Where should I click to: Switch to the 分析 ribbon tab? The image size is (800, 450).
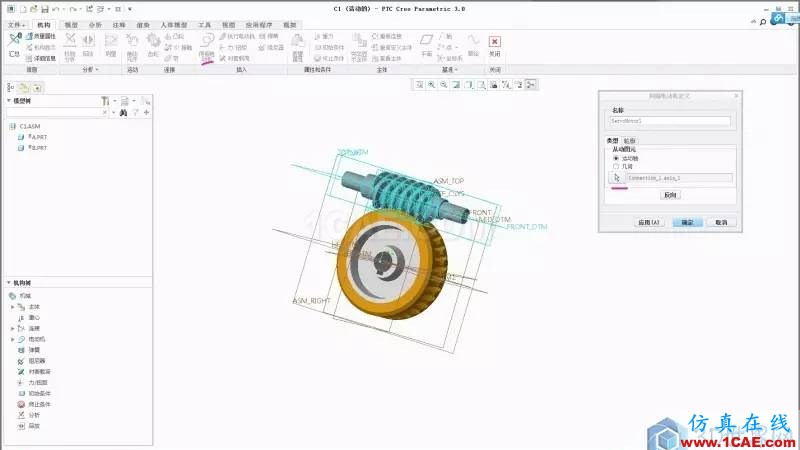coord(95,25)
